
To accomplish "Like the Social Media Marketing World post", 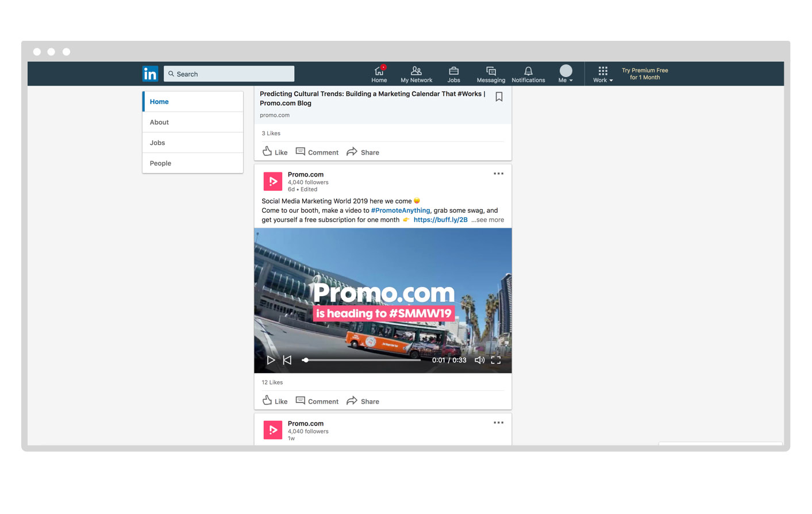I will click(275, 401).
